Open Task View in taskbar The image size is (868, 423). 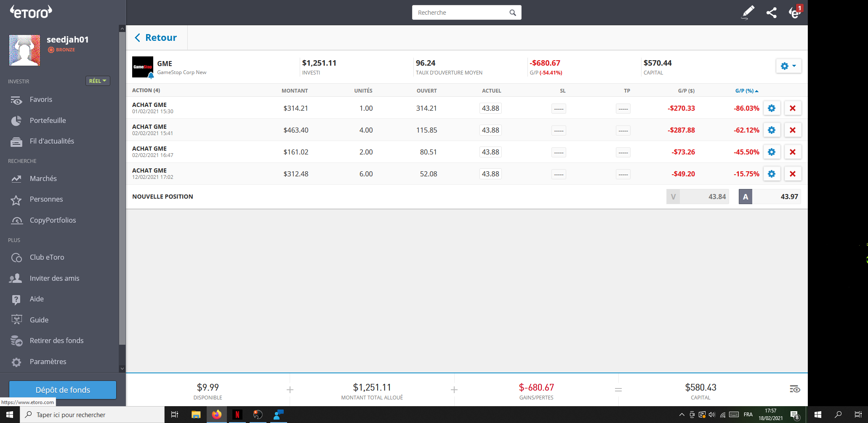click(175, 415)
